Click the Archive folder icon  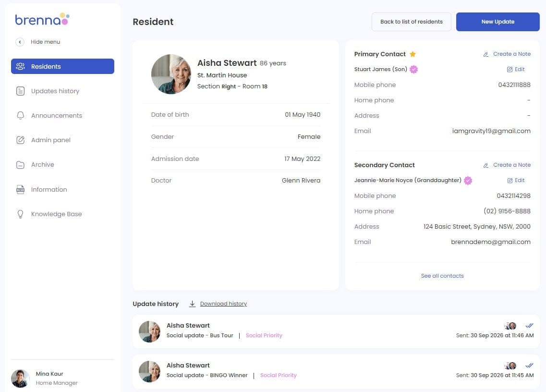[x=21, y=165]
